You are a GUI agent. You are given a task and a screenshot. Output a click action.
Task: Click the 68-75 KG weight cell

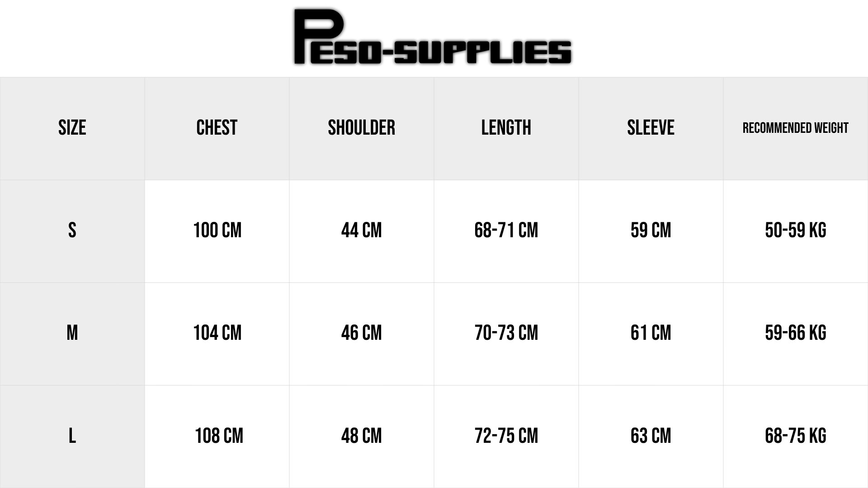tap(795, 436)
